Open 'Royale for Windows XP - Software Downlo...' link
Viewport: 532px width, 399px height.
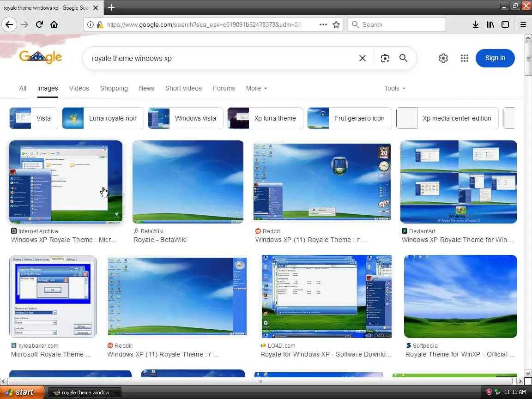click(326, 355)
